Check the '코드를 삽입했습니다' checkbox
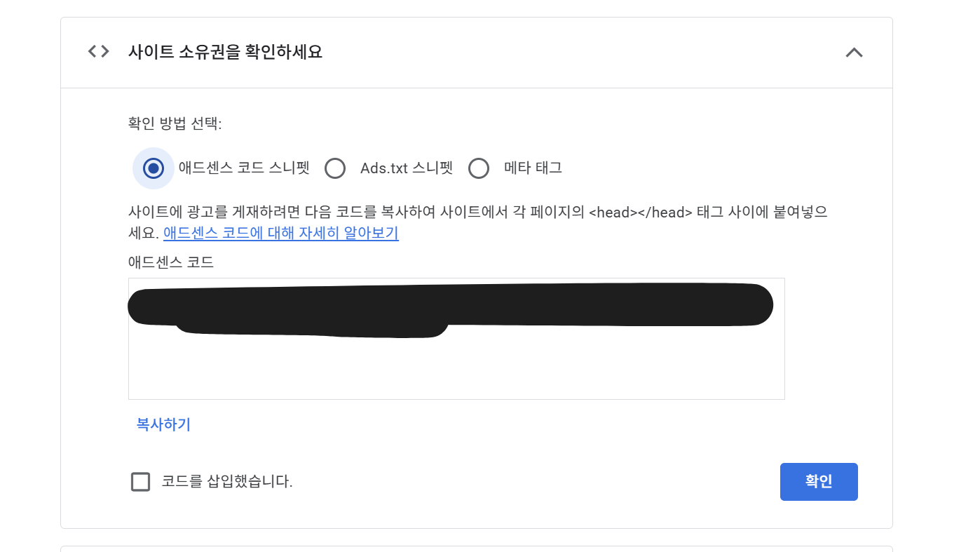 (x=141, y=482)
